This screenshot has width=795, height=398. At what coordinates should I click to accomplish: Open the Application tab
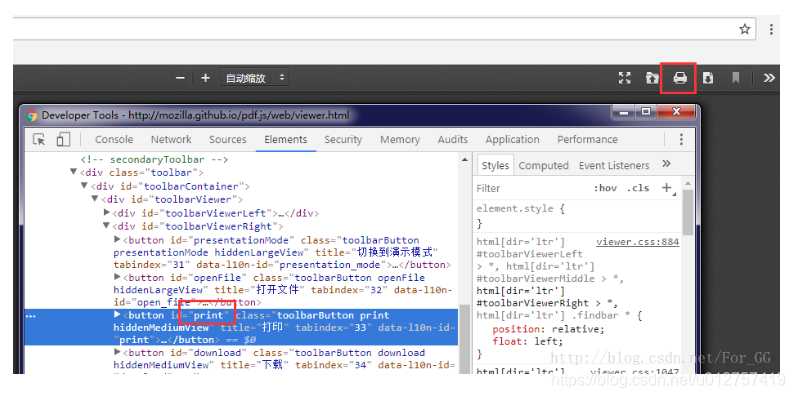pyautogui.click(x=512, y=139)
